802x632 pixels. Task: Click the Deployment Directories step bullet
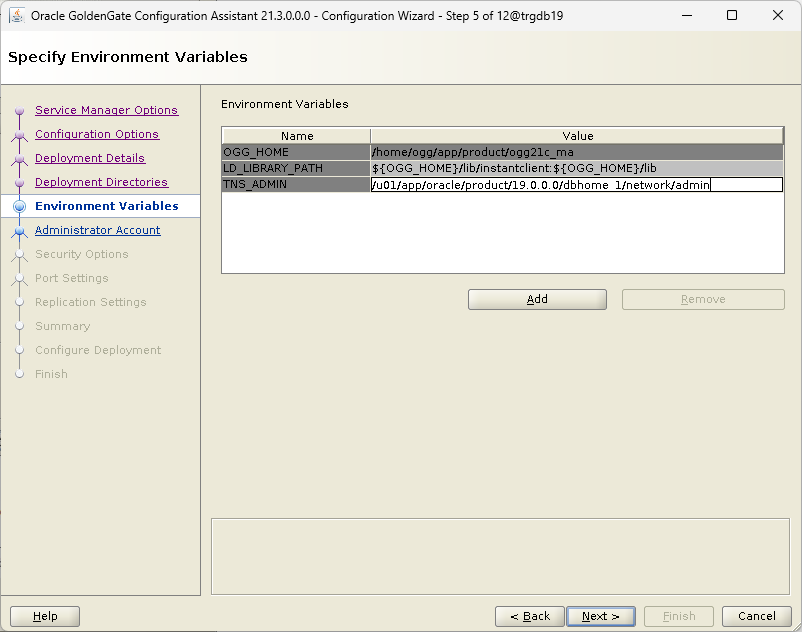[19, 183]
